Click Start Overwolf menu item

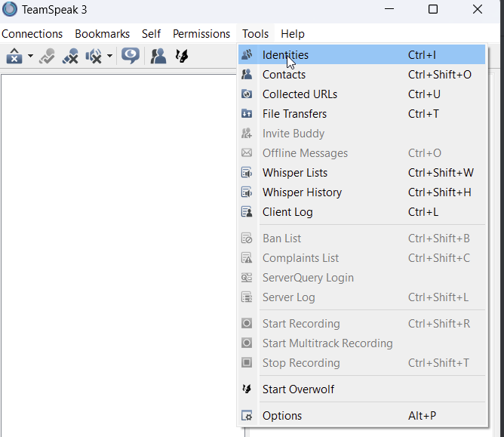click(x=298, y=389)
